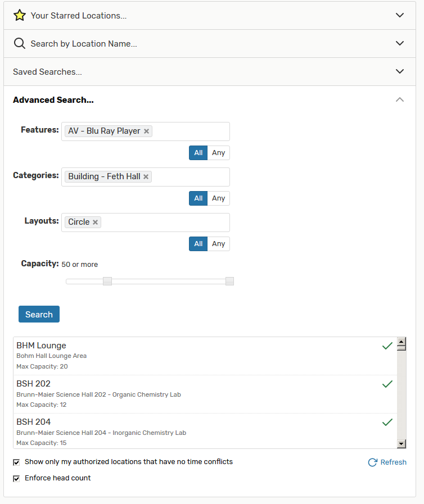The width and height of the screenshot is (424, 504).
Task: Click the green checkmark for BSH 204
Action: coord(387,423)
